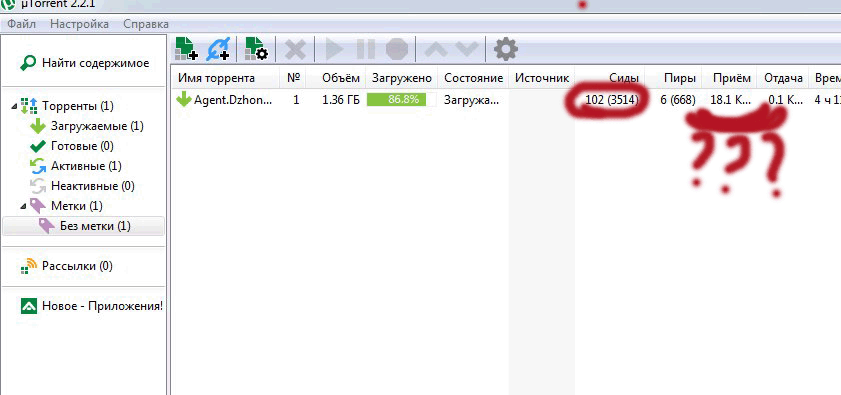Move torrent up the queue arrow
841x395 pixels.
pyautogui.click(x=436, y=50)
